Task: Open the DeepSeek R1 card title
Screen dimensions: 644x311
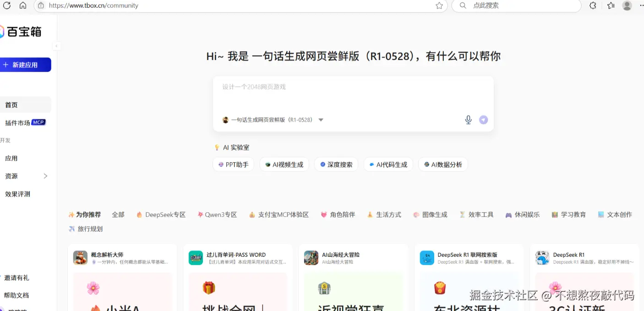Action: 569,255
